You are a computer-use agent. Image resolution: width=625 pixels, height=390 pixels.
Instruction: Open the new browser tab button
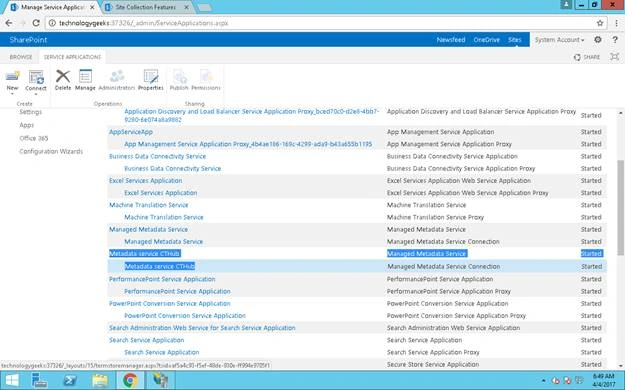(x=204, y=8)
